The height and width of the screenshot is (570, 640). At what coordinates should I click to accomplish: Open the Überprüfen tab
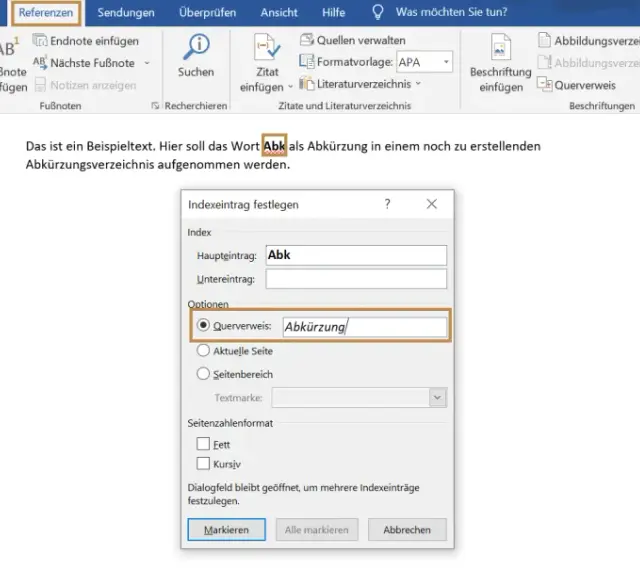tap(207, 13)
